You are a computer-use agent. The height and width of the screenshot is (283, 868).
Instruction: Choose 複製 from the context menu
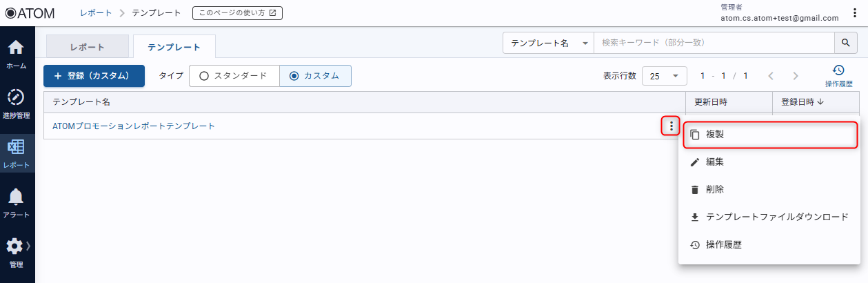tap(769, 135)
